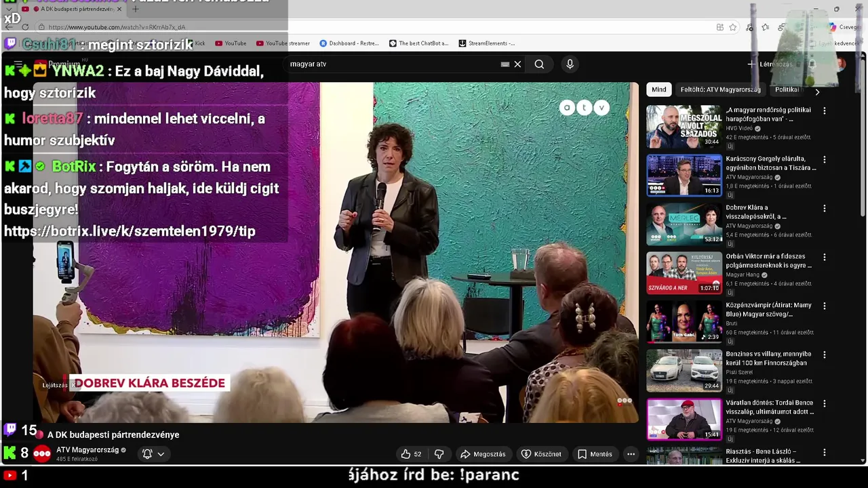Bookmark this page with the star icon
Image resolution: width=868 pixels, height=488 pixels.
tap(733, 27)
